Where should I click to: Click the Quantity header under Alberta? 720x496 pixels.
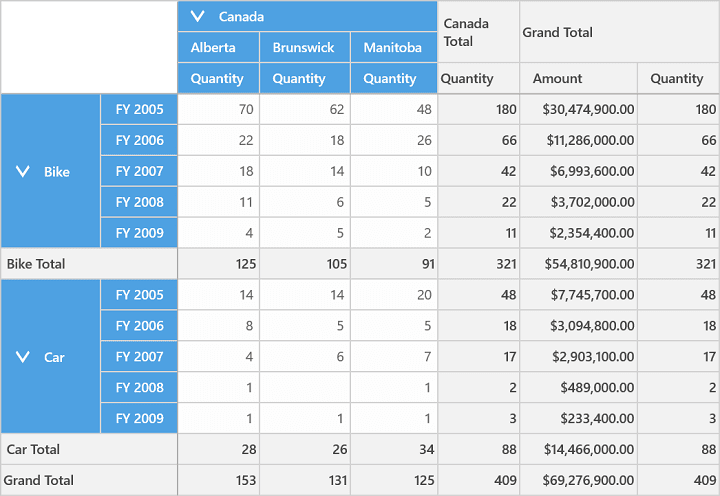(x=219, y=79)
